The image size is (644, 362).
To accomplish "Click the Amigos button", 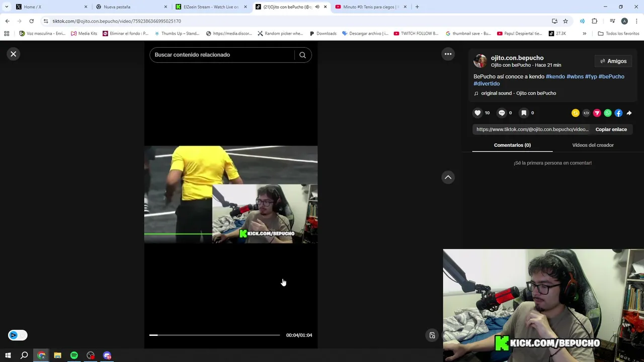I will tap(613, 61).
